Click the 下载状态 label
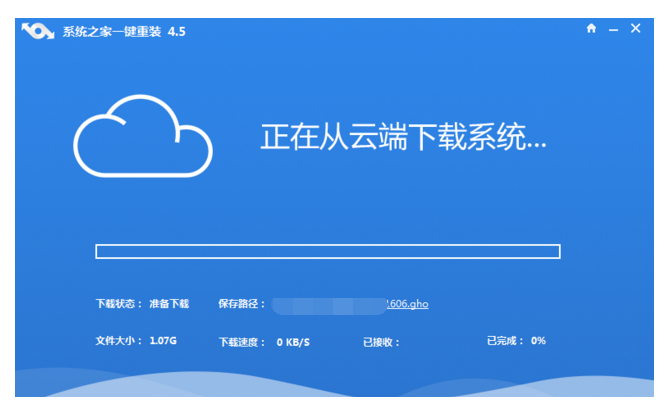 [x=115, y=303]
